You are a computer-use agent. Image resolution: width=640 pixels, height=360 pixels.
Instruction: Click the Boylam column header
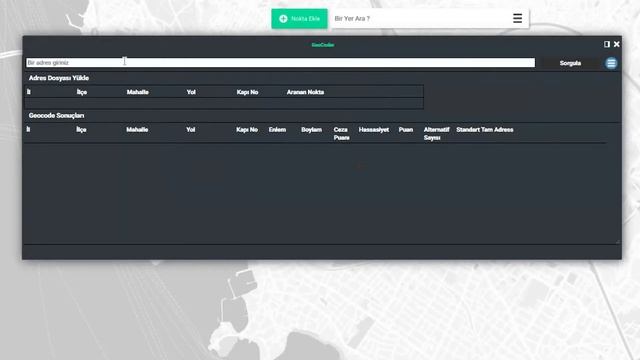[x=311, y=130]
